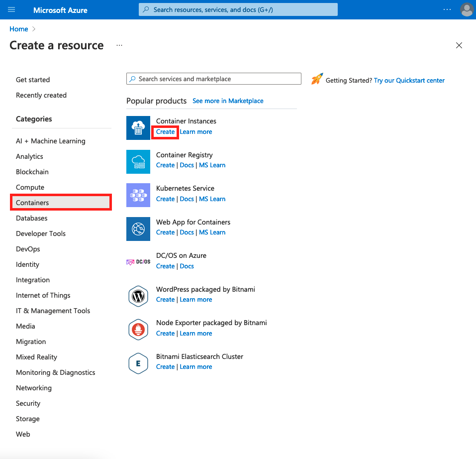Click Create under WordPress packaged by Bitnami
This screenshot has height=459, width=476.
pyautogui.click(x=165, y=300)
